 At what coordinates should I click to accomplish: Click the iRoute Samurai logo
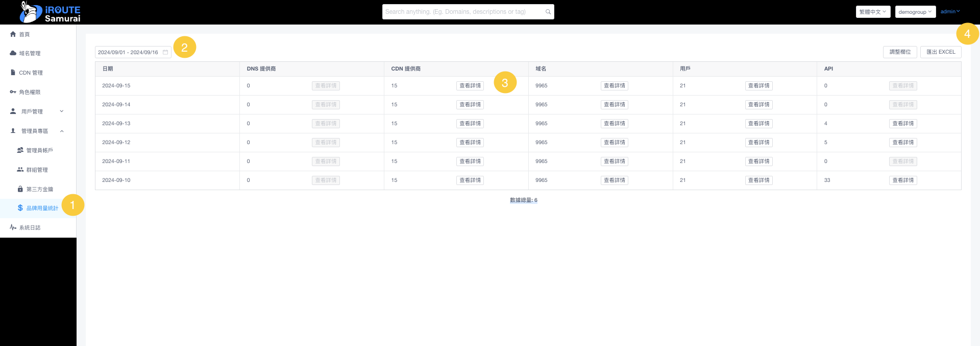click(x=50, y=12)
